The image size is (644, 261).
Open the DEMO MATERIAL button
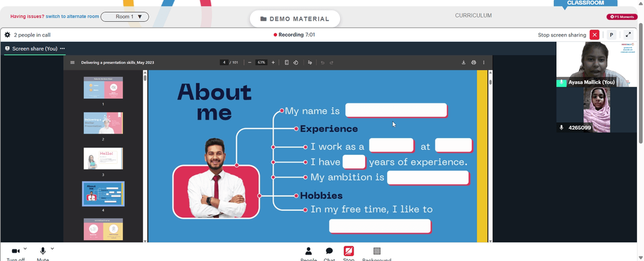pyautogui.click(x=295, y=19)
